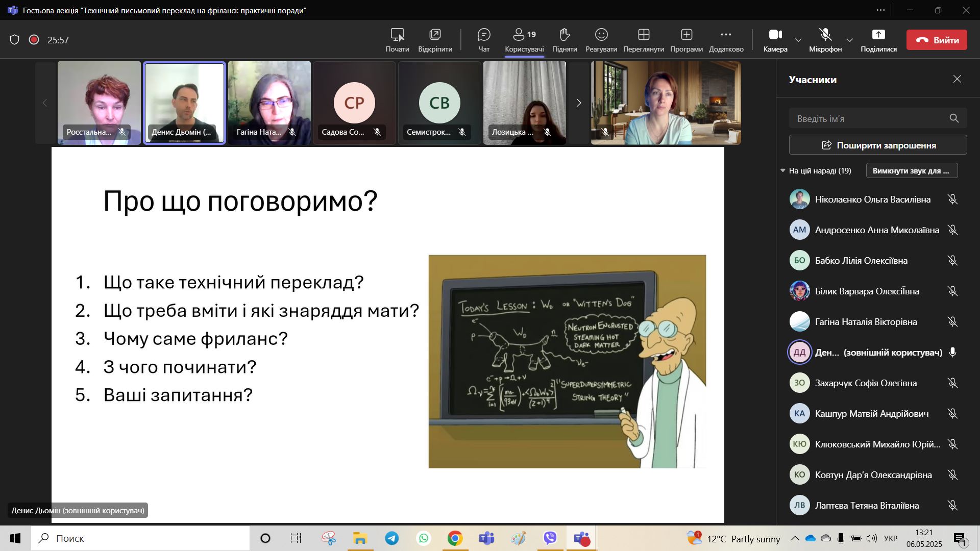Image resolution: width=980 pixels, height=551 pixels.
Task: Open the Chat panel icon
Action: pyautogui.click(x=483, y=35)
